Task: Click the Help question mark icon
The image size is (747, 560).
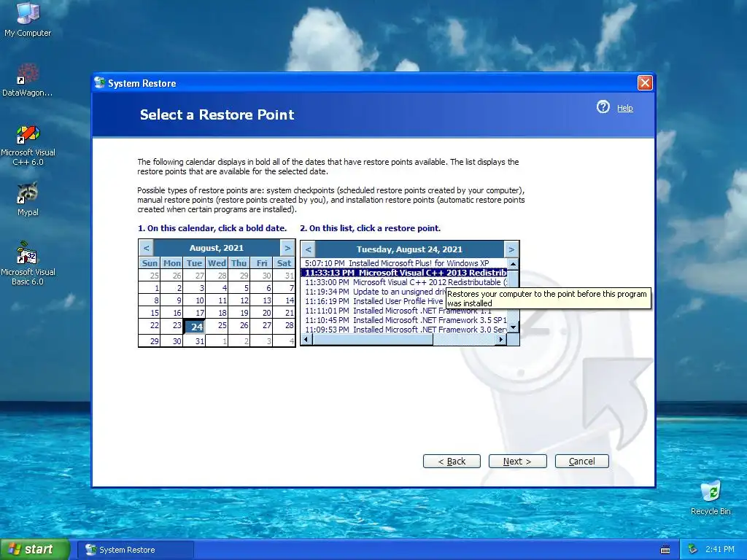Action: tap(603, 106)
